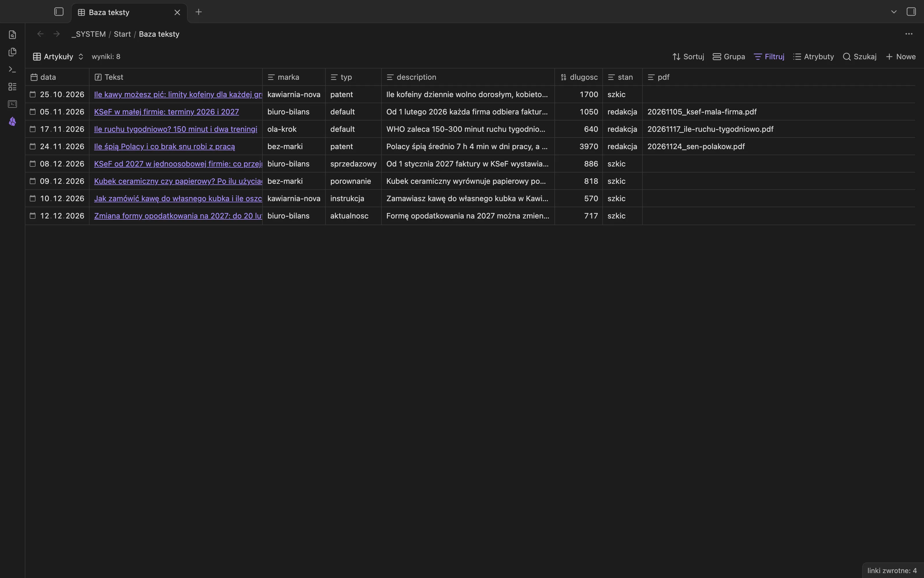Open the files copy icon in the ribbon
This screenshot has width=924, height=578.
12,52
